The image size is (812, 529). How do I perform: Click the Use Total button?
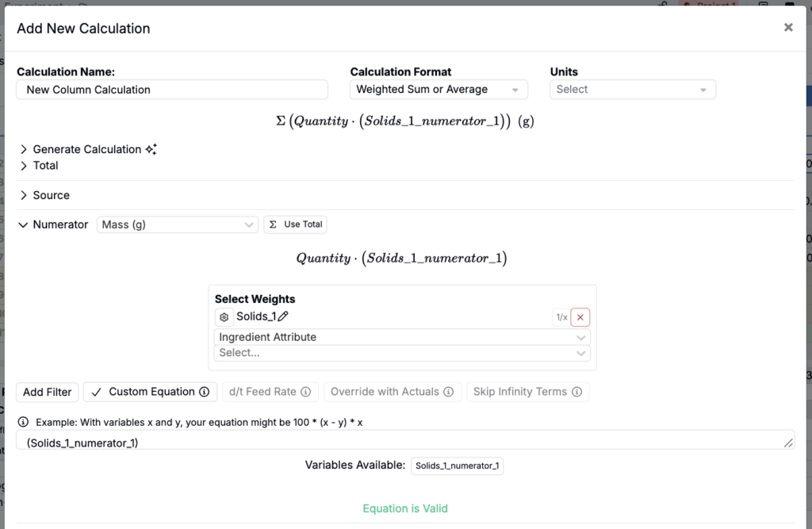coord(295,224)
